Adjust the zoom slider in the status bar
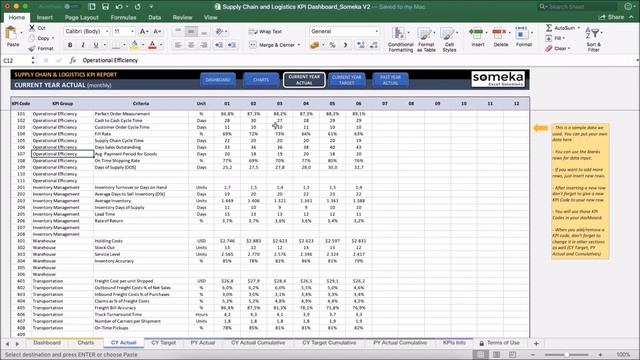 click(567, 355)
